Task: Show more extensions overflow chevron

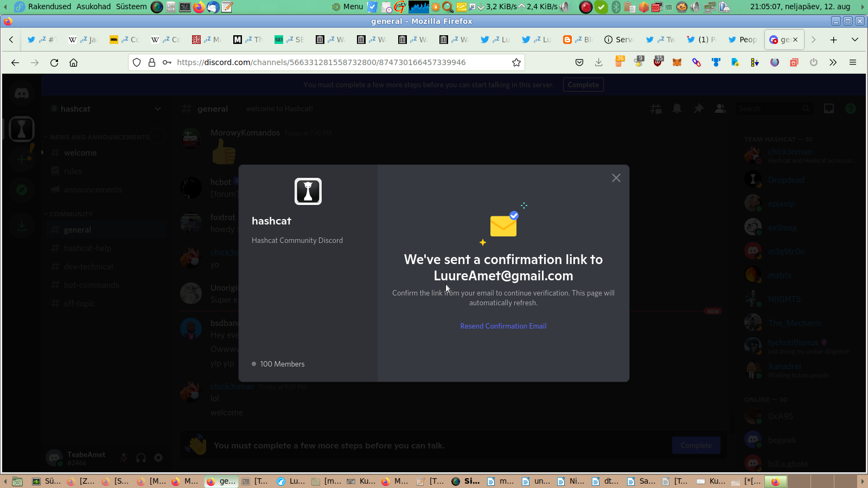Action: [833, 62]
